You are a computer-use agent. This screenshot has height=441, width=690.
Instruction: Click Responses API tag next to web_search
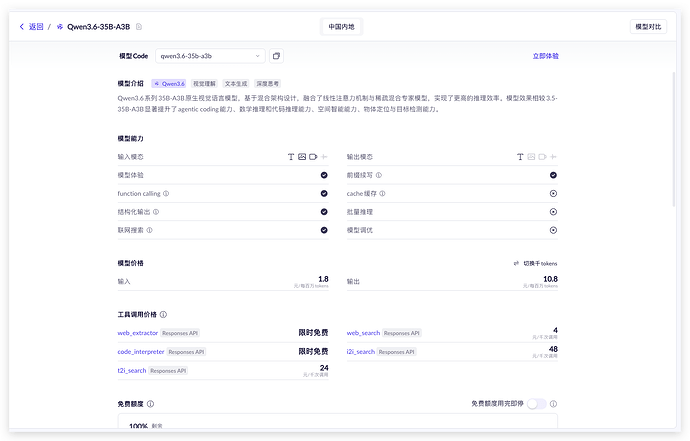(402, 333)
